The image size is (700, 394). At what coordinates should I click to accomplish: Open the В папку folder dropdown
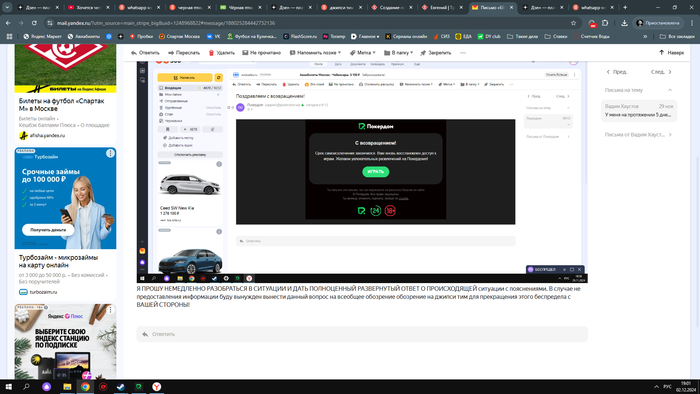(399, 53)
